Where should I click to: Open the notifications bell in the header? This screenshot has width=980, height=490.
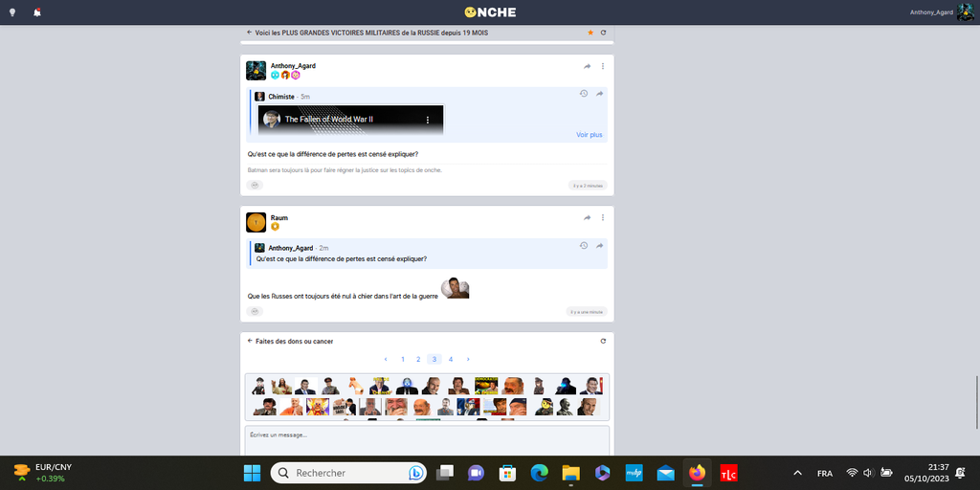[37, 12]
